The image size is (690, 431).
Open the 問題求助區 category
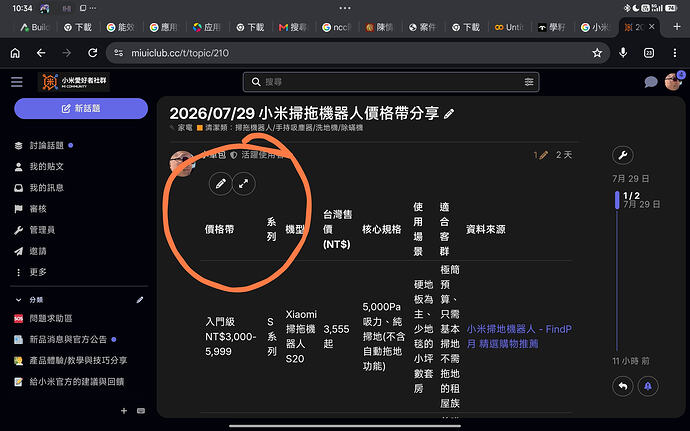tap(51, 318)
